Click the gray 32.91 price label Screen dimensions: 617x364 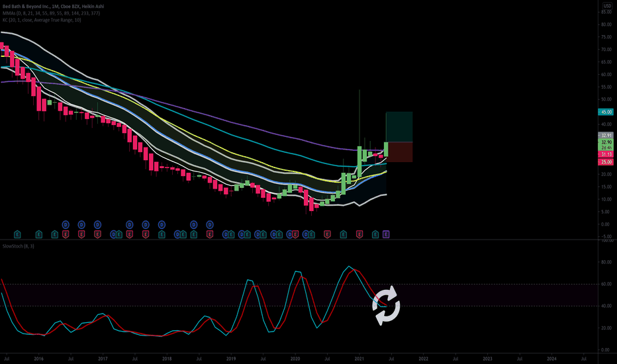(606, 136)
